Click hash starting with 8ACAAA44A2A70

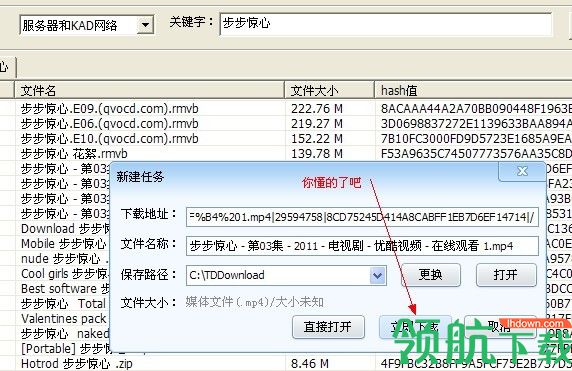tap(476, 109)
